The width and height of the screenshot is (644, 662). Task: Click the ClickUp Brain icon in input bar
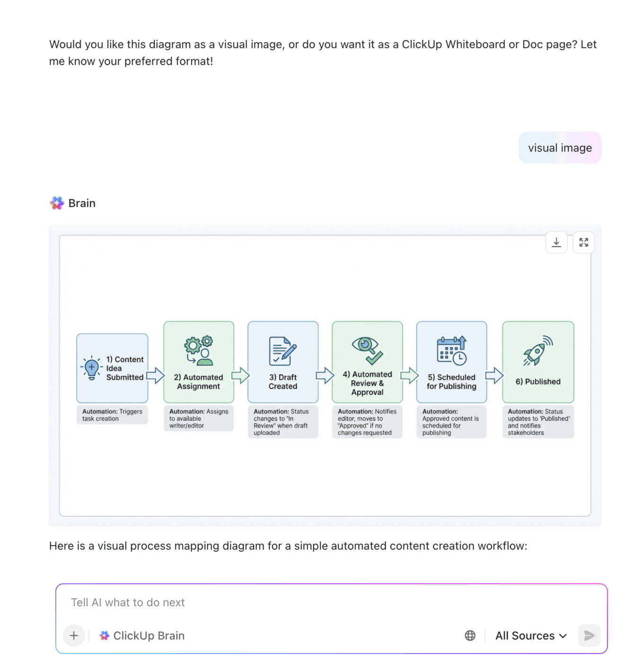(105, 636)
